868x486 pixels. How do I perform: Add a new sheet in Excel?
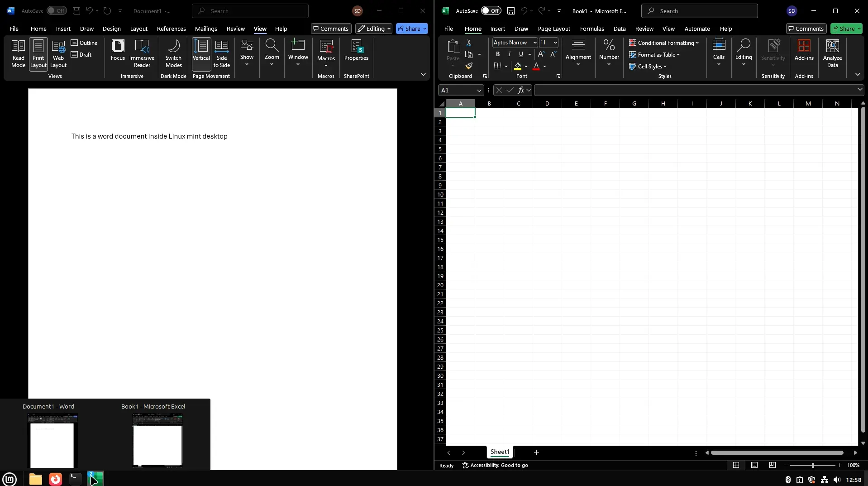[536, 452]
